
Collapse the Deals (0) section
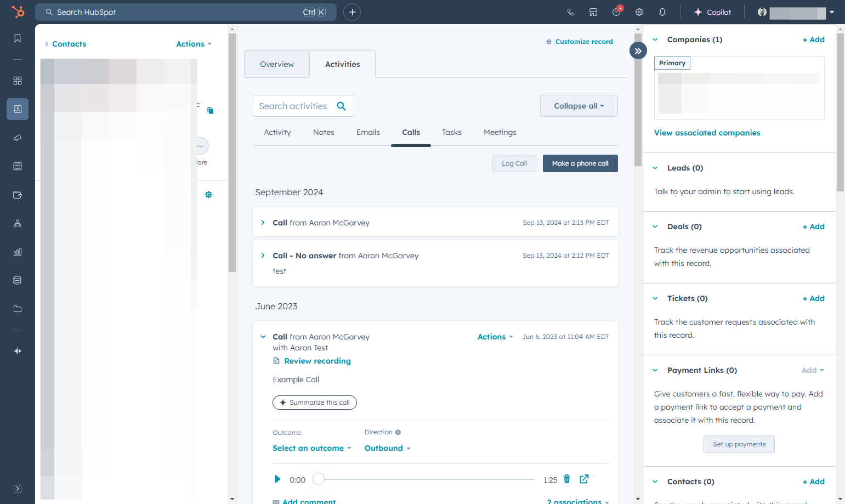pos(655,226)
